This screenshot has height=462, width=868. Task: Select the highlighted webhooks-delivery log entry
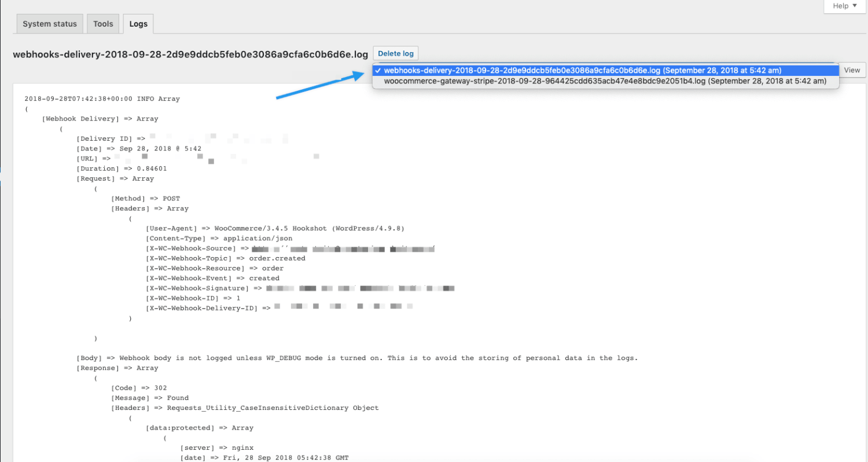tap(605, 70)
